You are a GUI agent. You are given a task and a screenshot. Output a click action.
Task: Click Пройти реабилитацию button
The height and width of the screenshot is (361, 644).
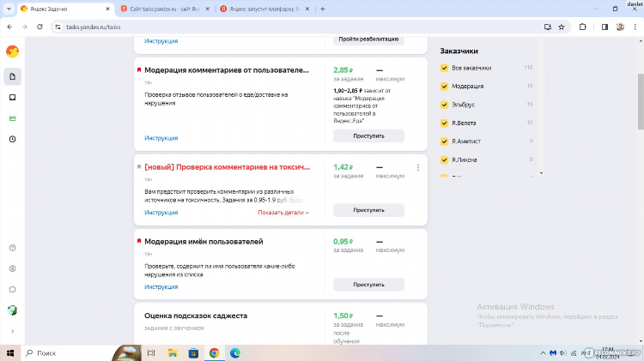tap(368, 39)
